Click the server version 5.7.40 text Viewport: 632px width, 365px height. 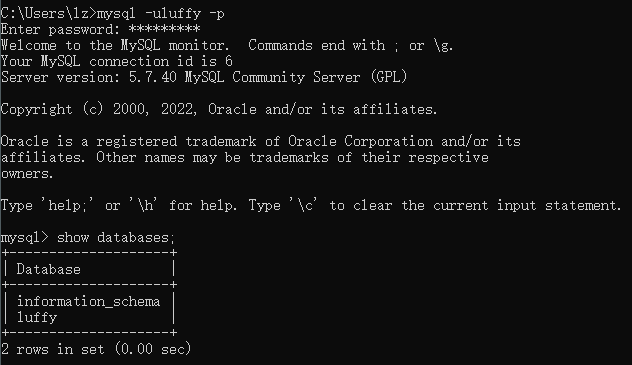pyautogui.click(x=152, y=77)
